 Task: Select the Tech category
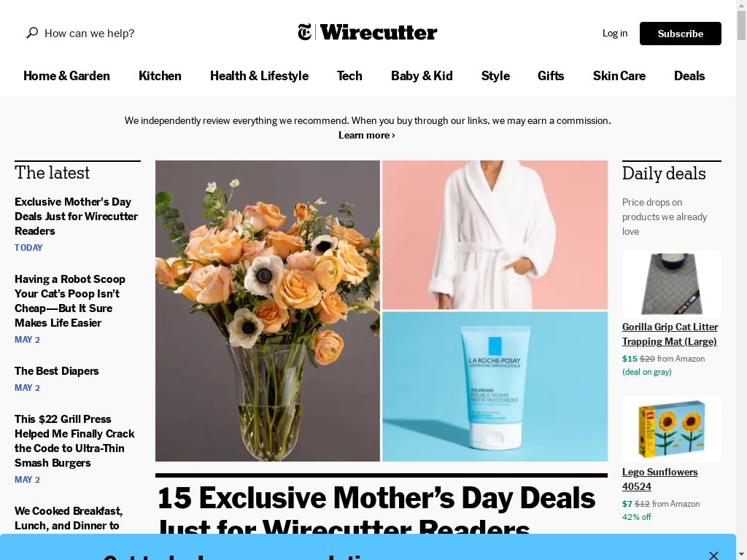[x=349, y=76]
